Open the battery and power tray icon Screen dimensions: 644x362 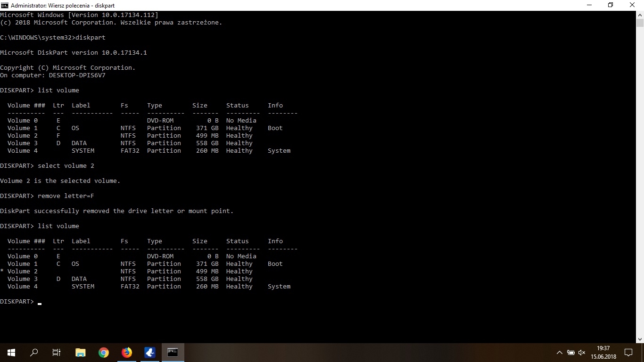[570, 353]
